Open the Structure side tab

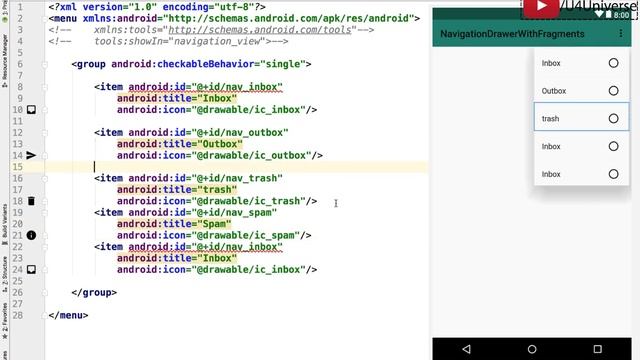pos(4,274)
